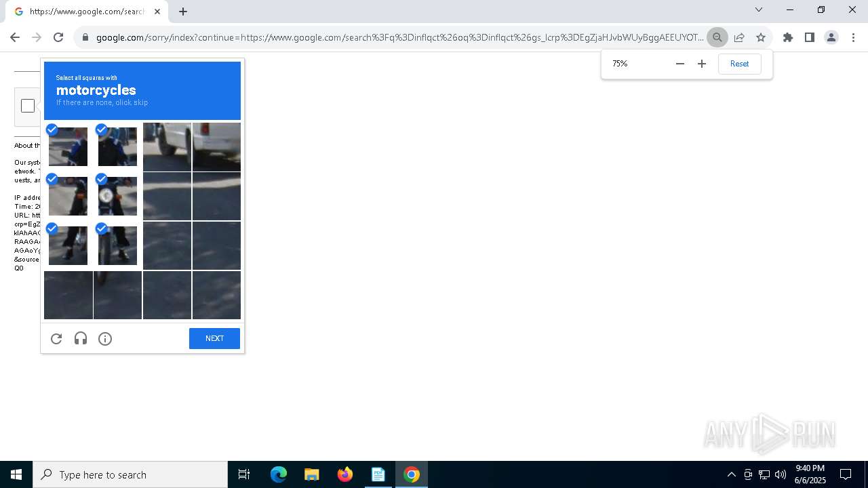Share this page icon
868x488 pixels.
pos(739,37)
